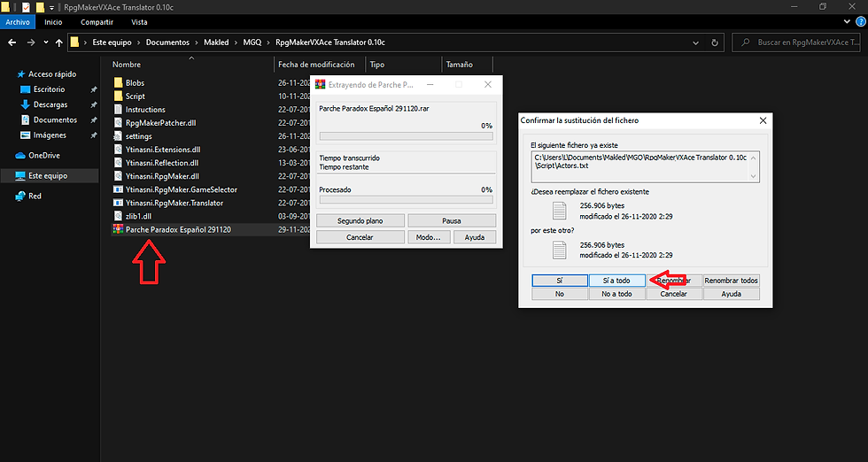Open Descargas in the sidebar
The width and height of the screenshot is (868, 462).
pyautogui.click(x=50, y=104)
